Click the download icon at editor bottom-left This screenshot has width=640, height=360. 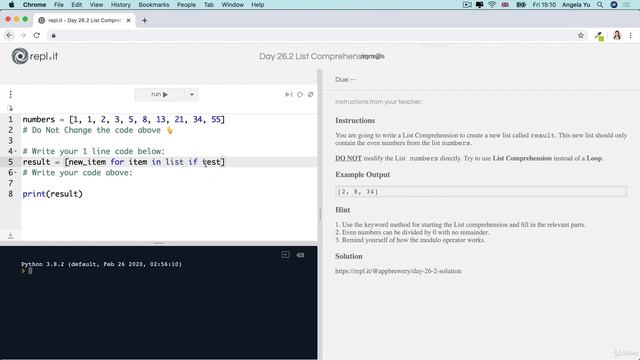(11, 236)
